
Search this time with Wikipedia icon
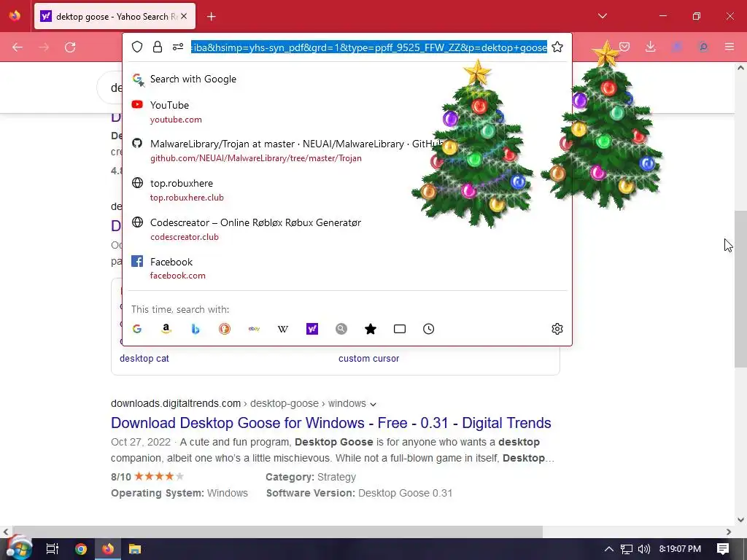(x=283, y=329)
